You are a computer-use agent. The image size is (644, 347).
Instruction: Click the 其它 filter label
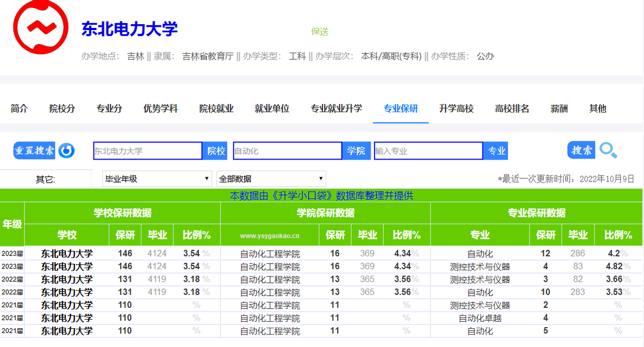coord(46,179)
